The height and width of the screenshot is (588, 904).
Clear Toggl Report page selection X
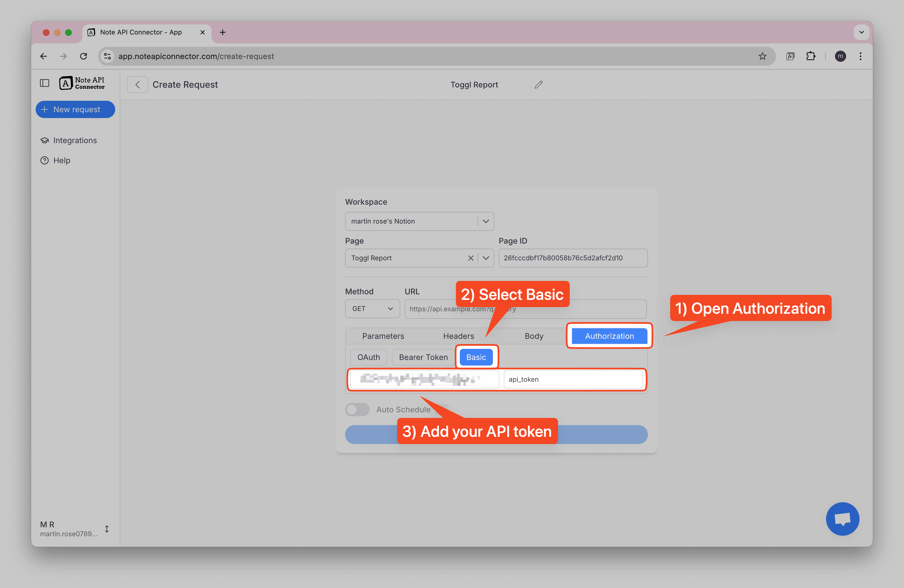[x=470, y=258]
